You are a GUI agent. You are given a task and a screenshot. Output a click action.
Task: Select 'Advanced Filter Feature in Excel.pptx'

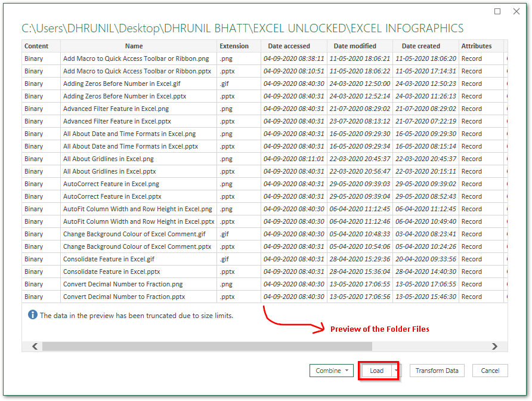[117, 121]
